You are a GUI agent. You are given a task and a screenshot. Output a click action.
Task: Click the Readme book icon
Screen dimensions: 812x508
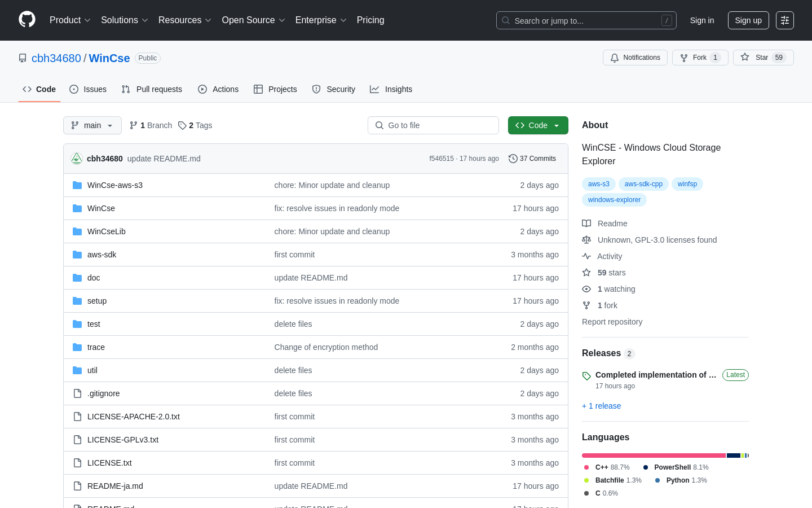point(586,224)
